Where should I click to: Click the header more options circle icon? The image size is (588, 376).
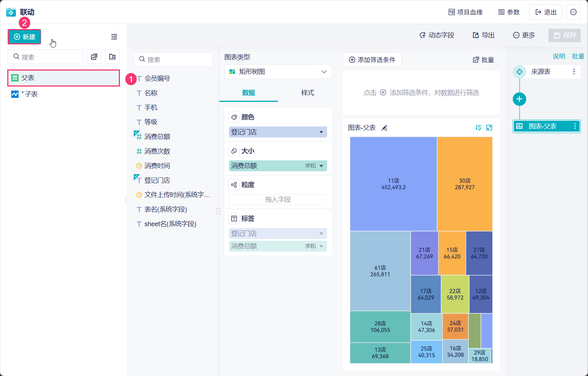573,12
